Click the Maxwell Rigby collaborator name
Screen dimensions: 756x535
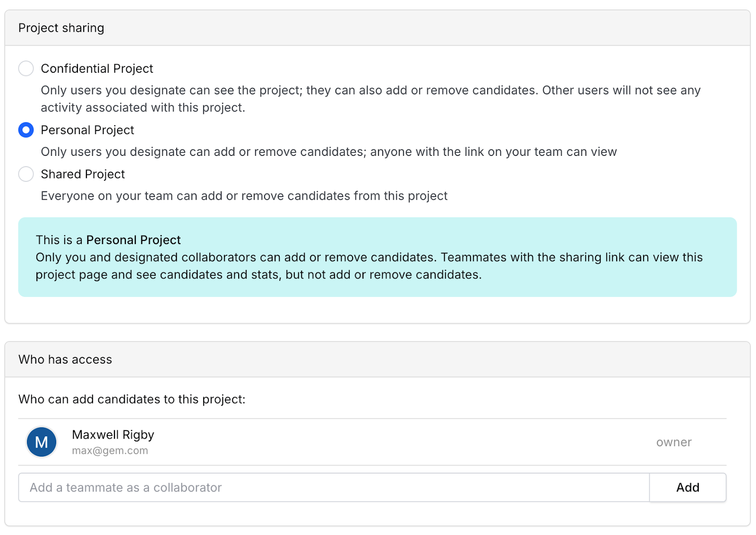[113, 434]
